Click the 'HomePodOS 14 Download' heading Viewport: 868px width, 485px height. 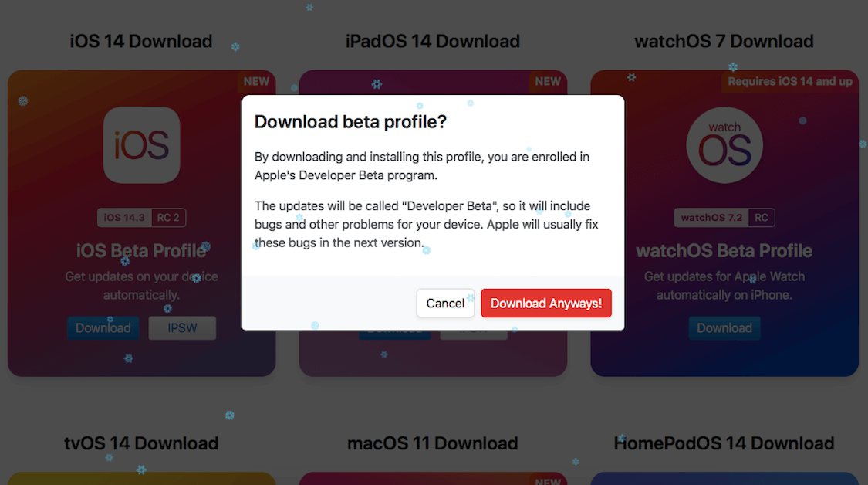point(724,443)
